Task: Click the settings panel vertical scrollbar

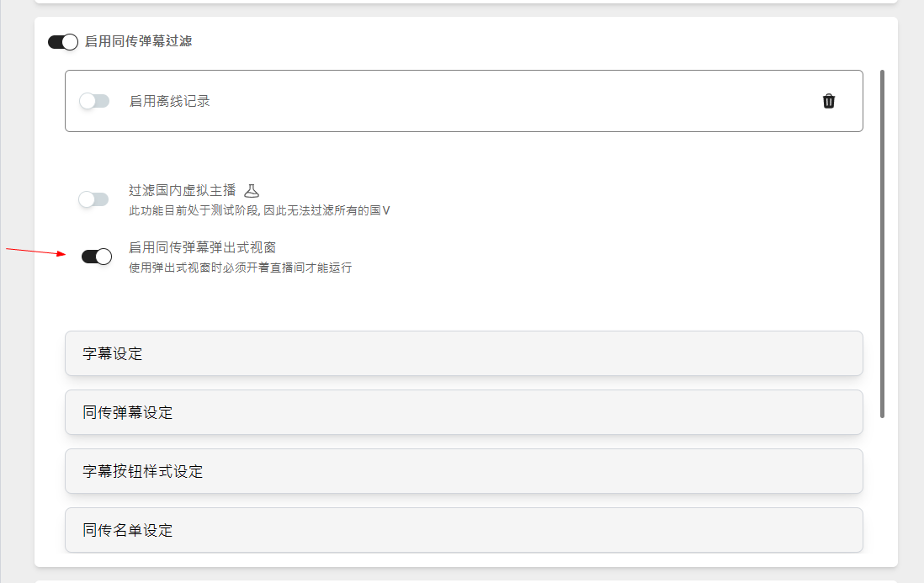Action: coord(882,244)
